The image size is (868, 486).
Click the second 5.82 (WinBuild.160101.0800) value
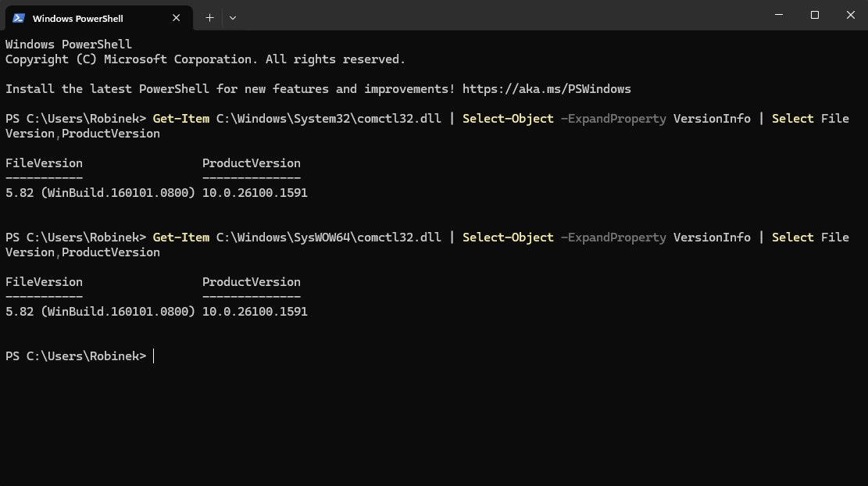point(100,312)
